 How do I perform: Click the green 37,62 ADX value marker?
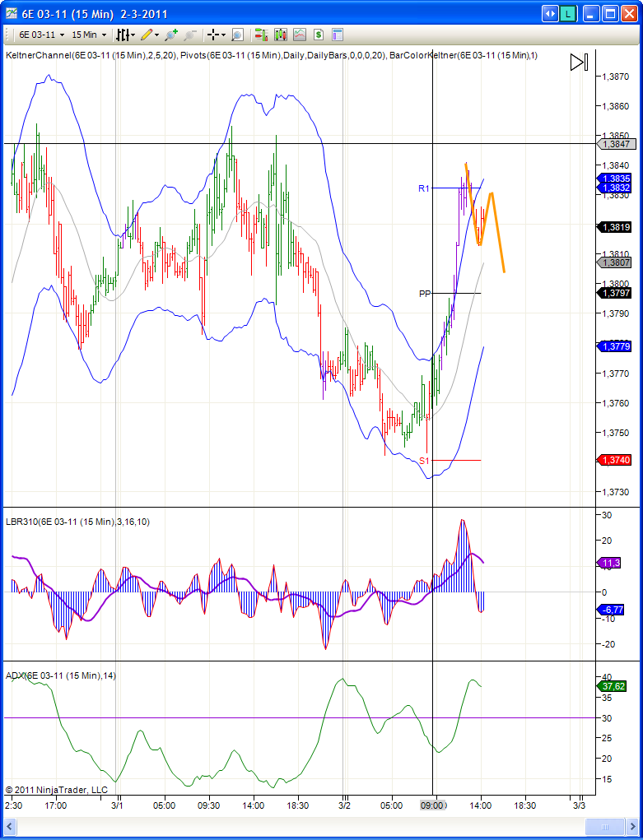click(x=612, y=686)
